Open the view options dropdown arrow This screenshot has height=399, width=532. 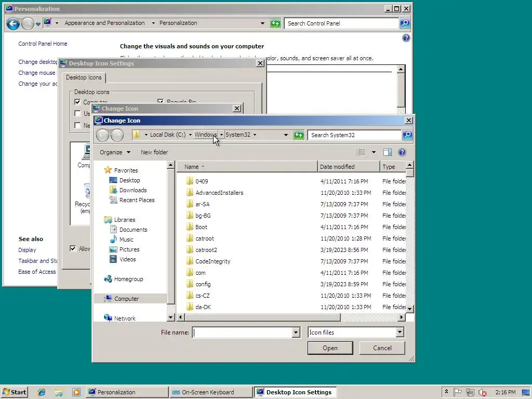click(x=374, y=152)
